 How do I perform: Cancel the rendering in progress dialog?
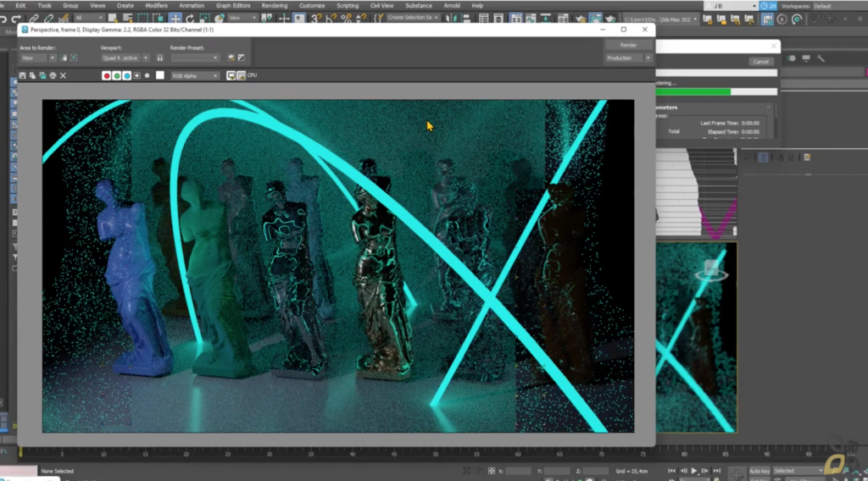point(760,61)
